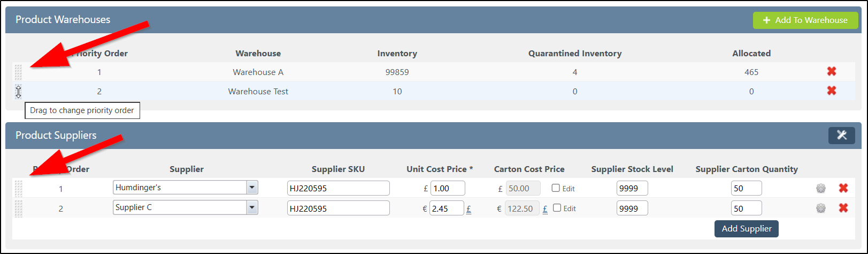Click drag handle for Humdinger's supplier row

[x=18, y=188]
